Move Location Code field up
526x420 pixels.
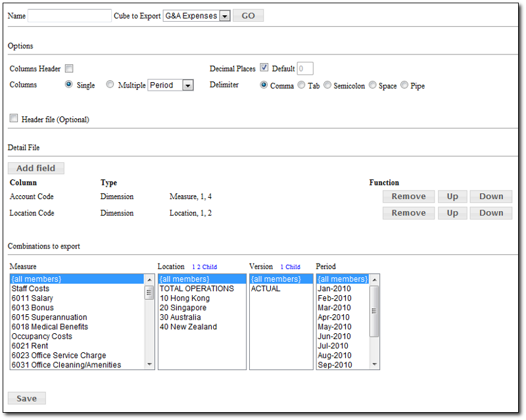coord(452,213)
